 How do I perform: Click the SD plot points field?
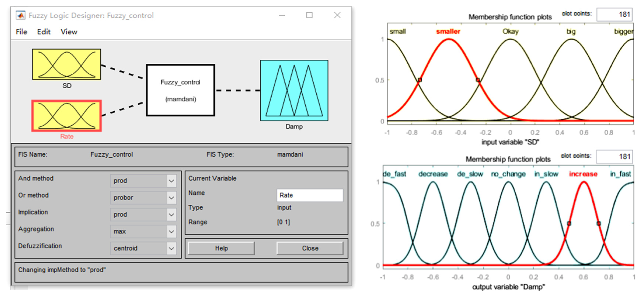[614, 14]
